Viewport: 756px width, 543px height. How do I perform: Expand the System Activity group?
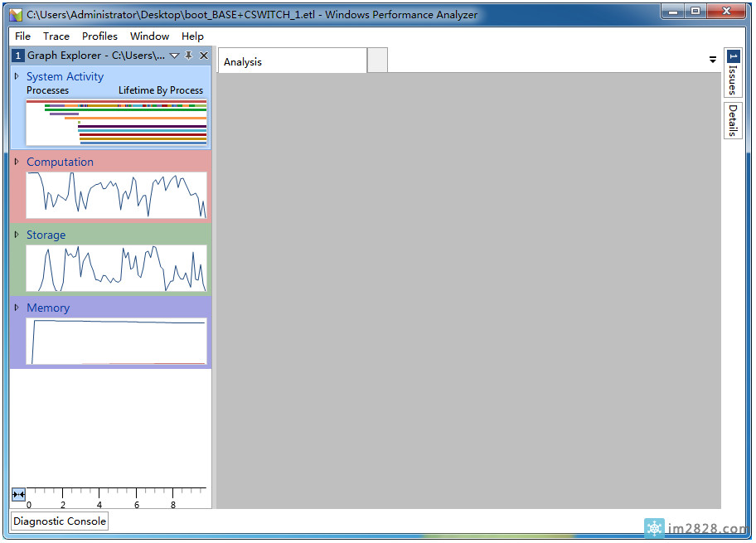click(x=17, y=76)
